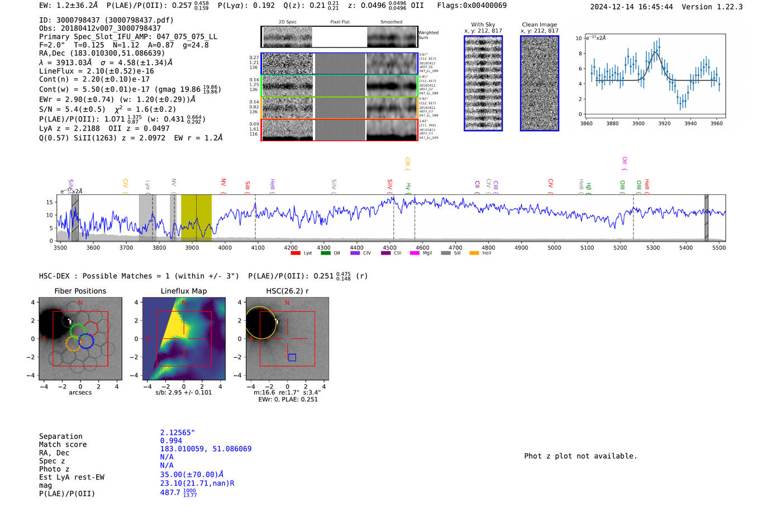Click the purple CIV legend swatch
This screenshot has height=532, width=782.
[x=355, y=253]
